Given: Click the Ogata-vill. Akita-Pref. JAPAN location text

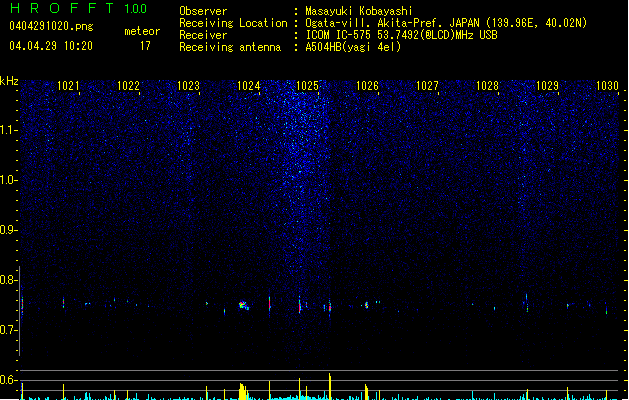Looking at the screenshot, I should 446,23.
